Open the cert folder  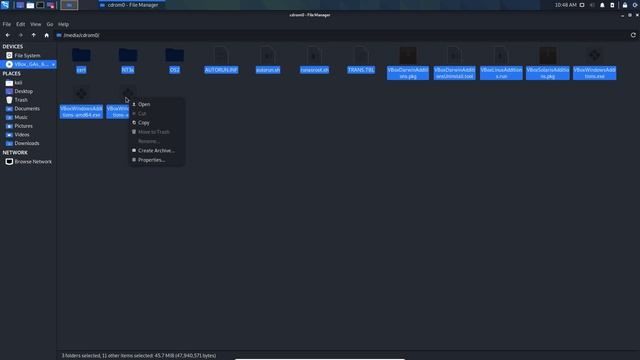click(x=81, y=55)
